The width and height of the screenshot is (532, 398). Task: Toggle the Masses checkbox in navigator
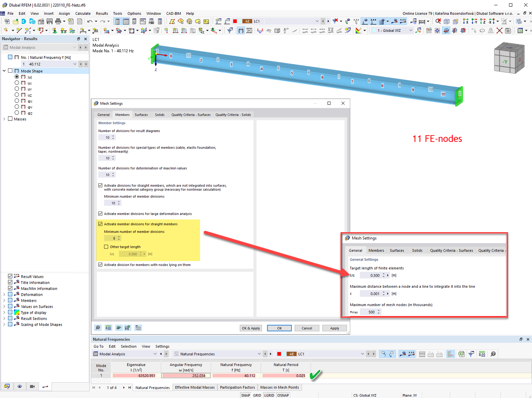tap(10, 119)
